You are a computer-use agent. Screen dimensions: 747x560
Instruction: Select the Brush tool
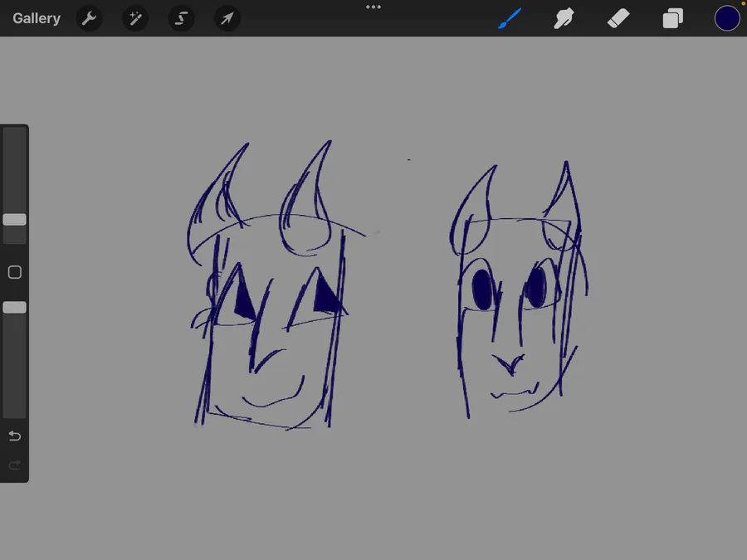click(510, 18)
